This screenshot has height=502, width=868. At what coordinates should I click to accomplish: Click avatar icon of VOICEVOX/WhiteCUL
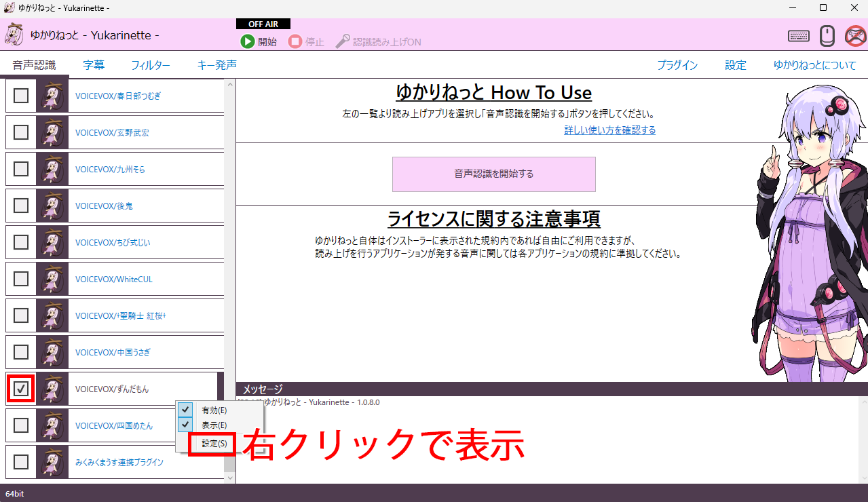[x=52, y=279]
